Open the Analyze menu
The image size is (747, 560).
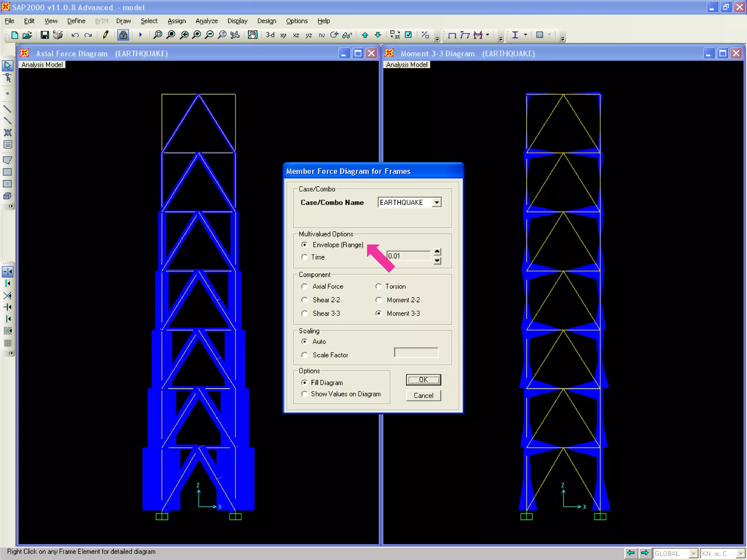pos(206,21)
